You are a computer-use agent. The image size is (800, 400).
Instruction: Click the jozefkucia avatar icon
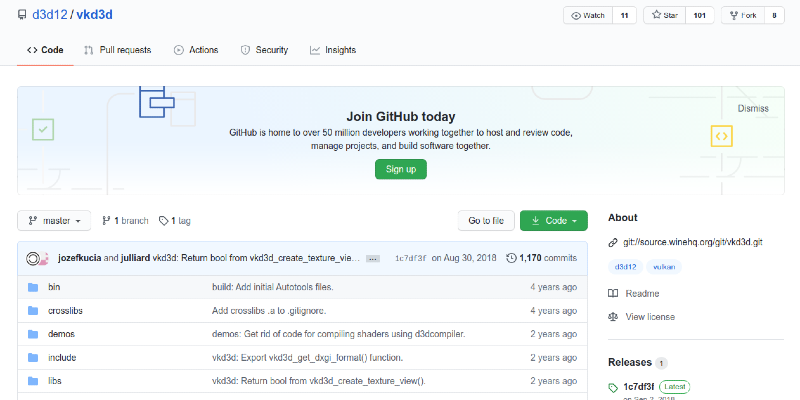pyautogui.click(x=34, y=258)
